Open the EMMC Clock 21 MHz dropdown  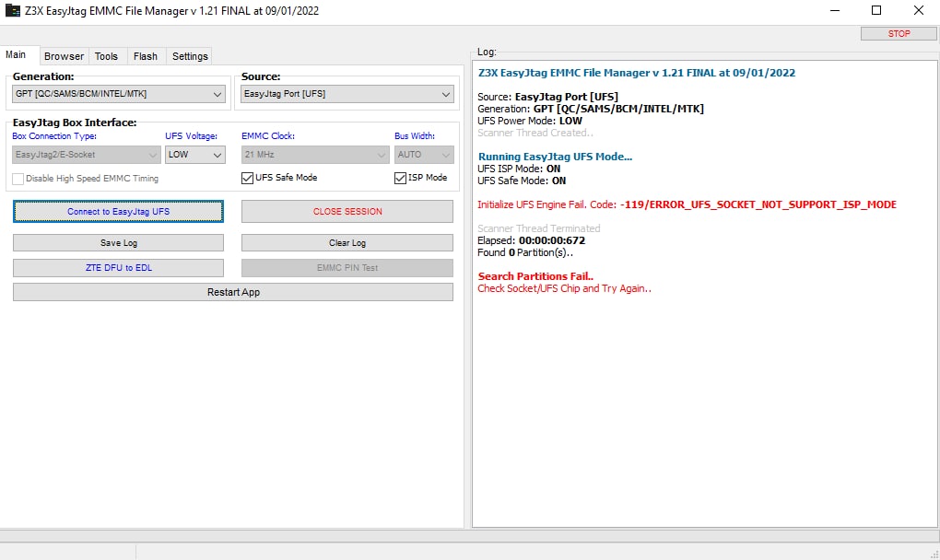click(315, 155)
